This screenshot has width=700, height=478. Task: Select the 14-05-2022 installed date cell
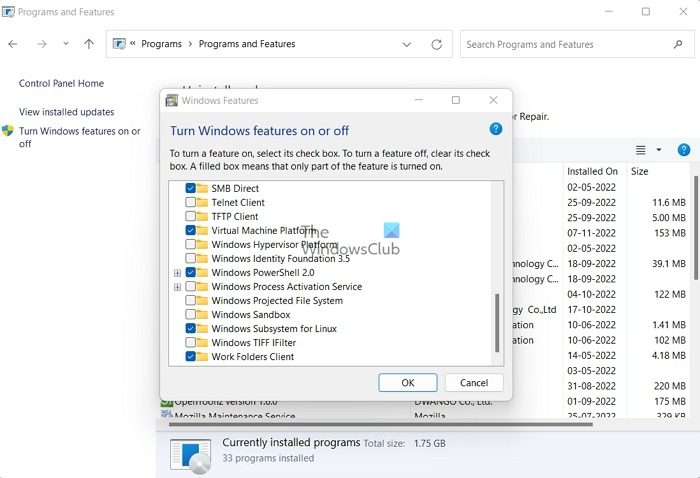(x=592, y=356)
